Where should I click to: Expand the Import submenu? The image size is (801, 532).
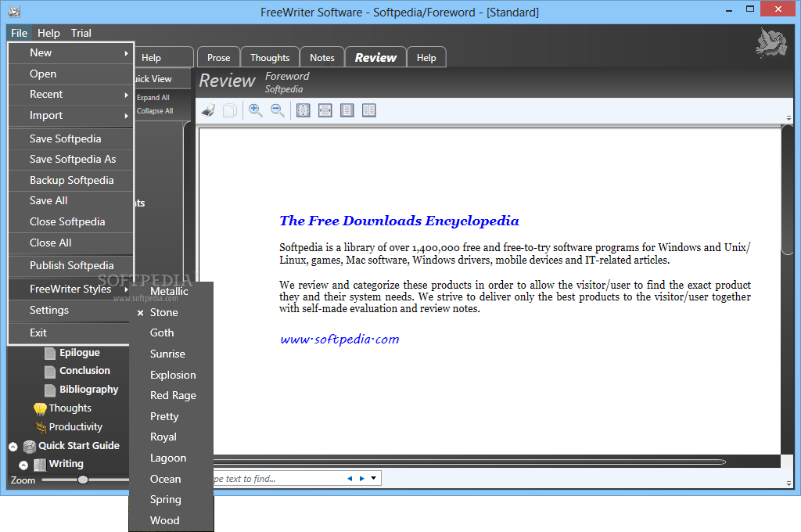coord(71,116)
